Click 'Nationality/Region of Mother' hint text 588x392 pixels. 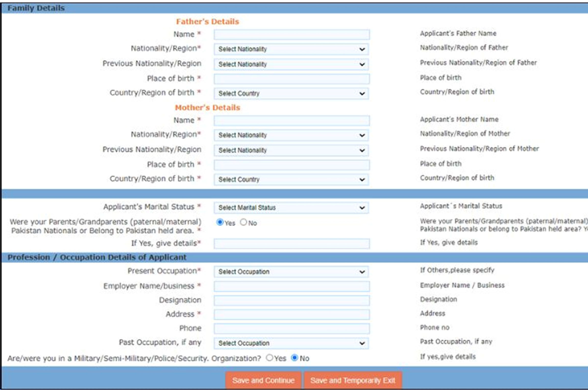click(x=465, y=134)
